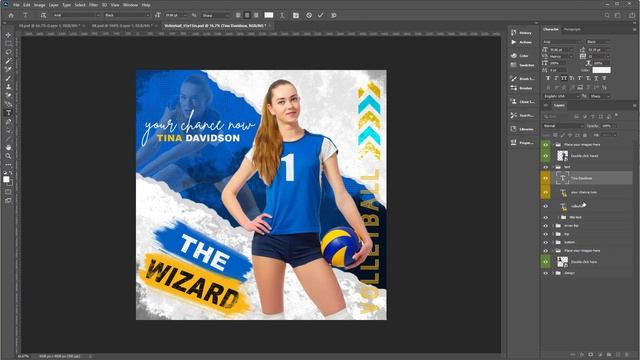The width and height of the screenshot is (640, 360).
Task: Open Layers blend mode Normal dropdown
Action: click(563, 126)
